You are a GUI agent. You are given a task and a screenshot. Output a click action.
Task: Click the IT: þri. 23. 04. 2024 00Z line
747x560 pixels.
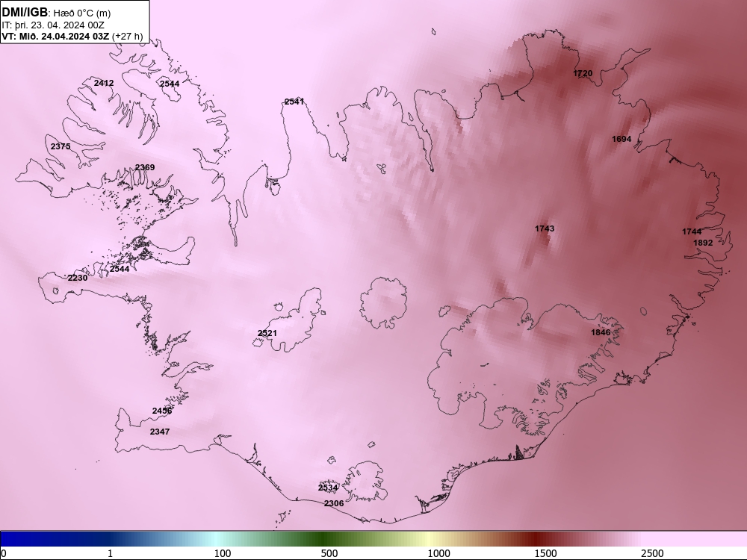tap(53, 25)
